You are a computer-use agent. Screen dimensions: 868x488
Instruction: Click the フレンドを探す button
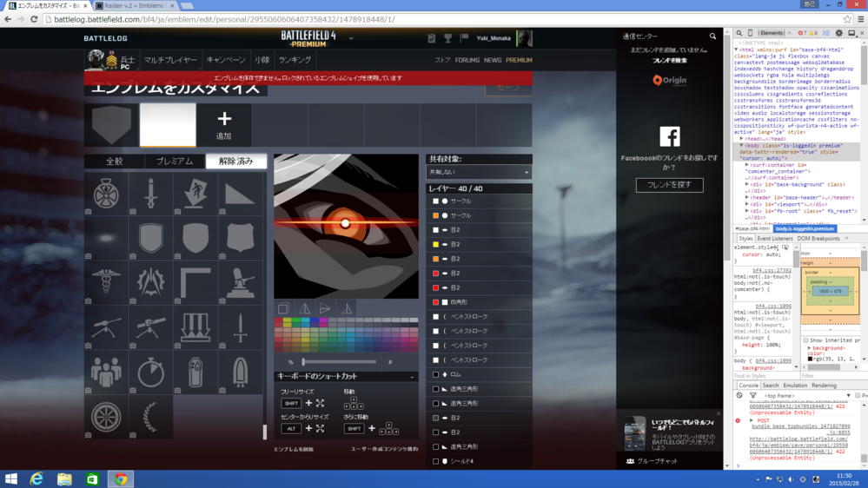click(x=669, y=185)
